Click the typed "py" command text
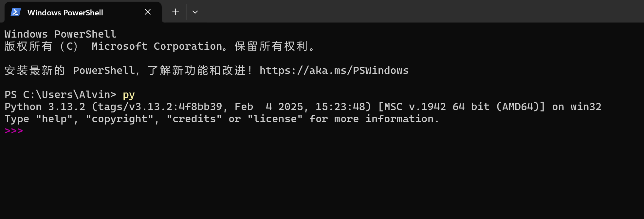This screenshot has height=219, width=644. pyautogui.click(x=129, y=95)
